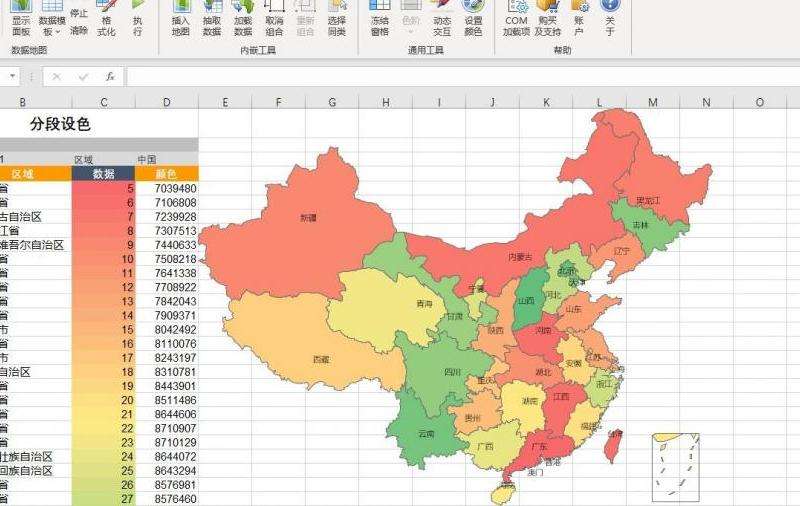The image size is (800, 506).
Task: Click the fx insert function button
Action: tap(110, 76)
